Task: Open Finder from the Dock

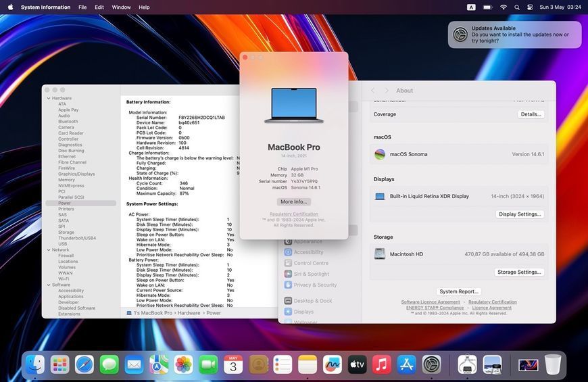Action: point(35,364)
